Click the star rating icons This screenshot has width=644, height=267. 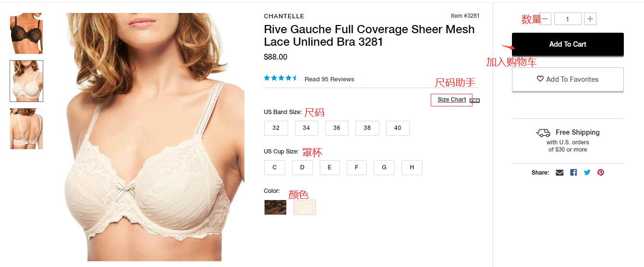tap(281, 78)
